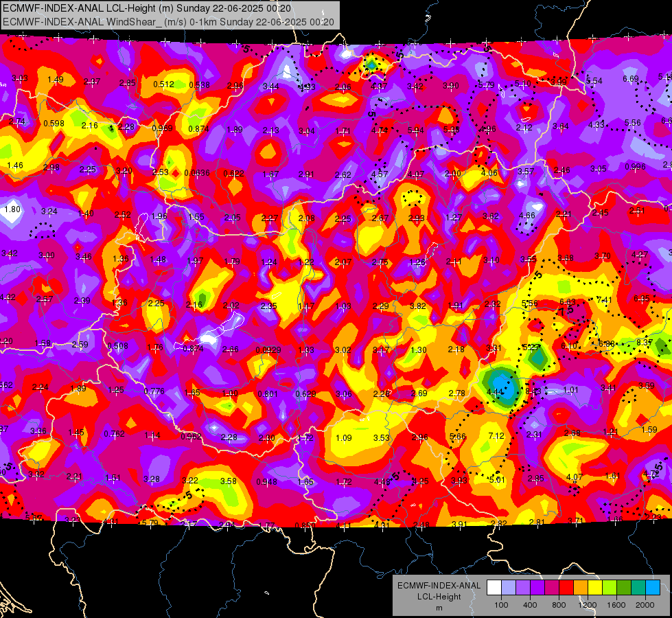
Task: Click the wind shear value 0.598
Action: 54,124
